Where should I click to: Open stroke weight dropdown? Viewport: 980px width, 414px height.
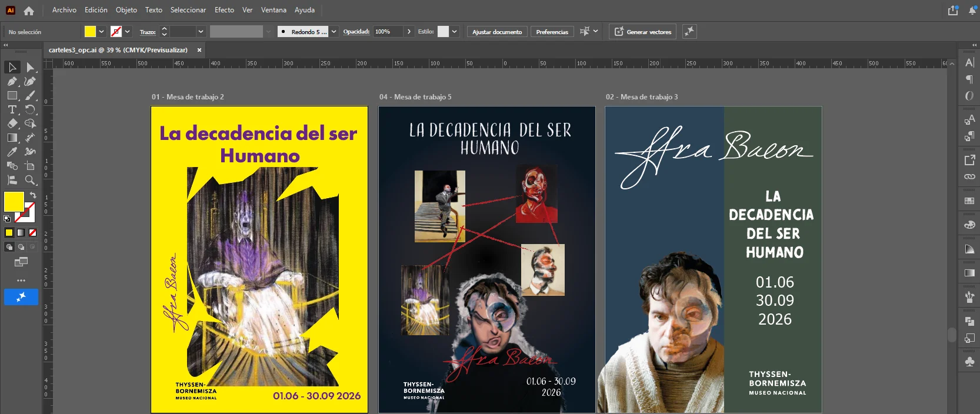[201, 32]
